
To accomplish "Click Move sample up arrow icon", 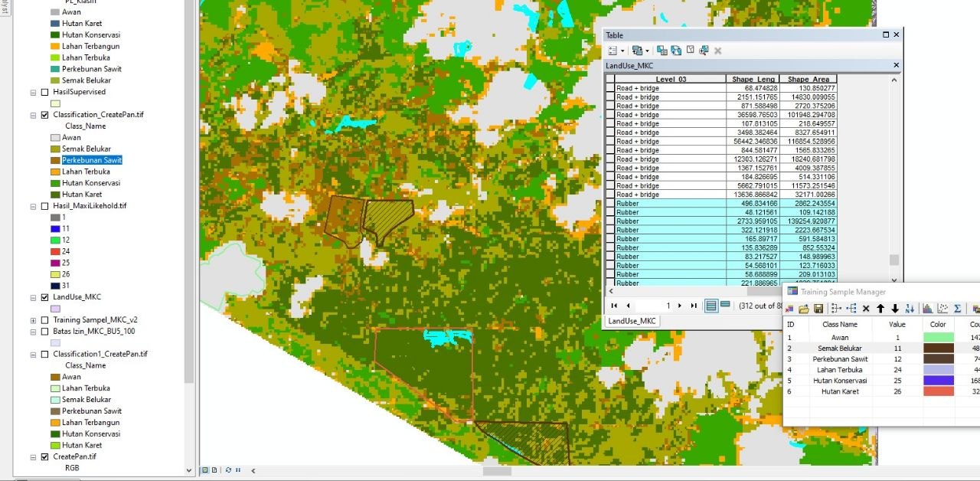I will 880,309.
